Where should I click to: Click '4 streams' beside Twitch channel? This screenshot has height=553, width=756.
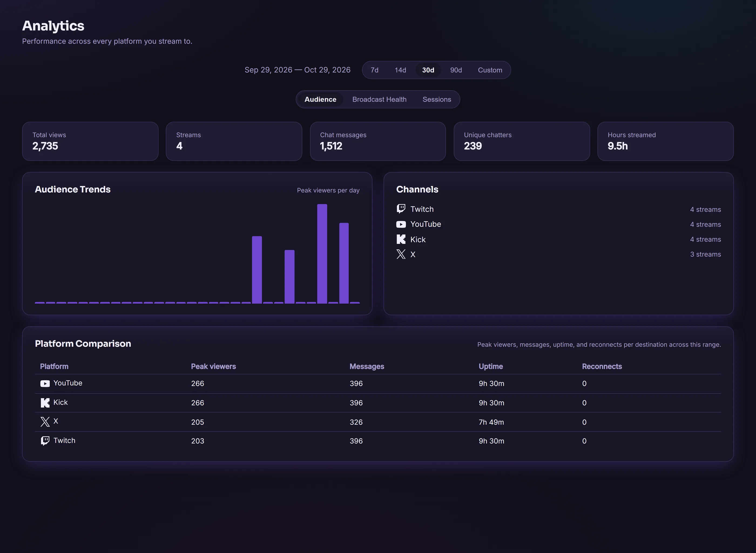point(706,210)
